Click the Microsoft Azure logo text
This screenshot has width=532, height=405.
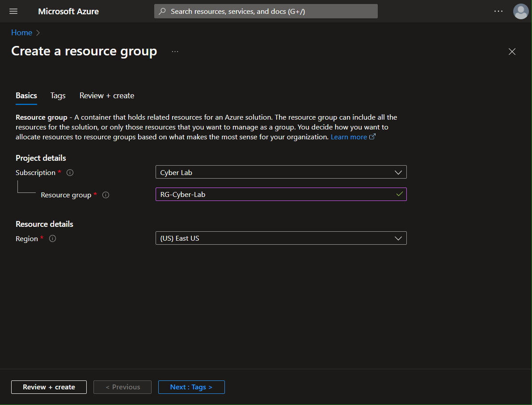click(68, 11)
